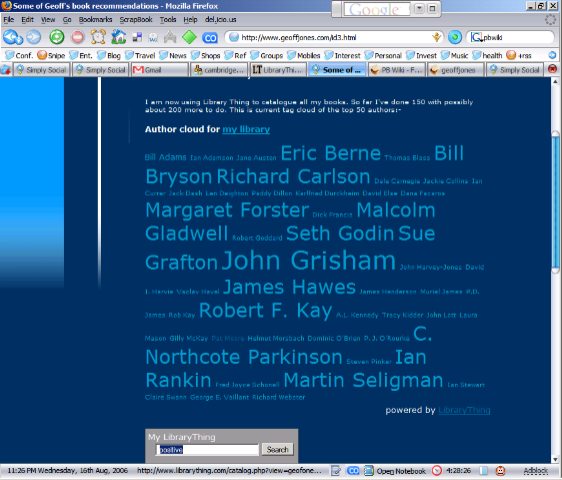Open the health bookmark folder
Screen dimensions: 562x480
point(487,55)
